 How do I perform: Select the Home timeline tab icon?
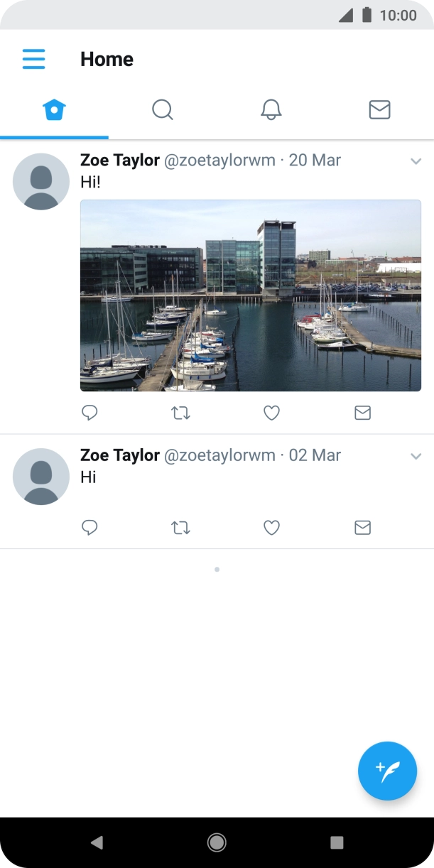click(x=54, y=109)
